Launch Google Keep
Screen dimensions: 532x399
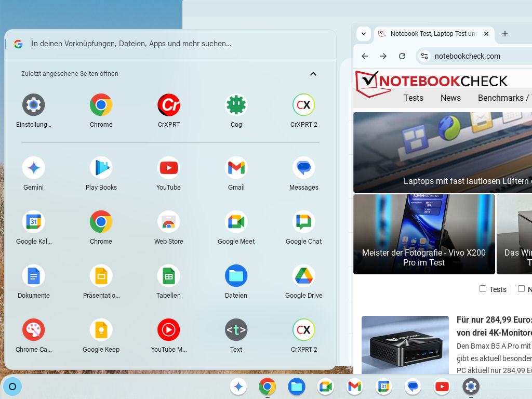tap(101, 330)
